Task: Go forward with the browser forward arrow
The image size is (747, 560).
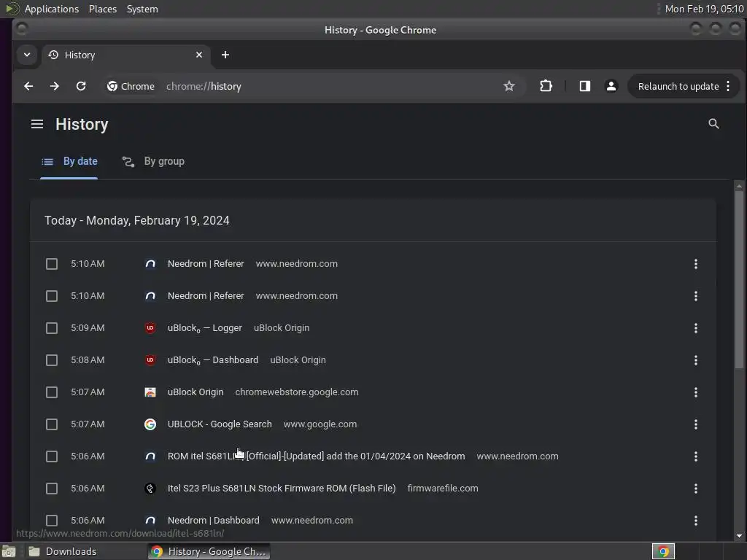Action: [55, 86]
